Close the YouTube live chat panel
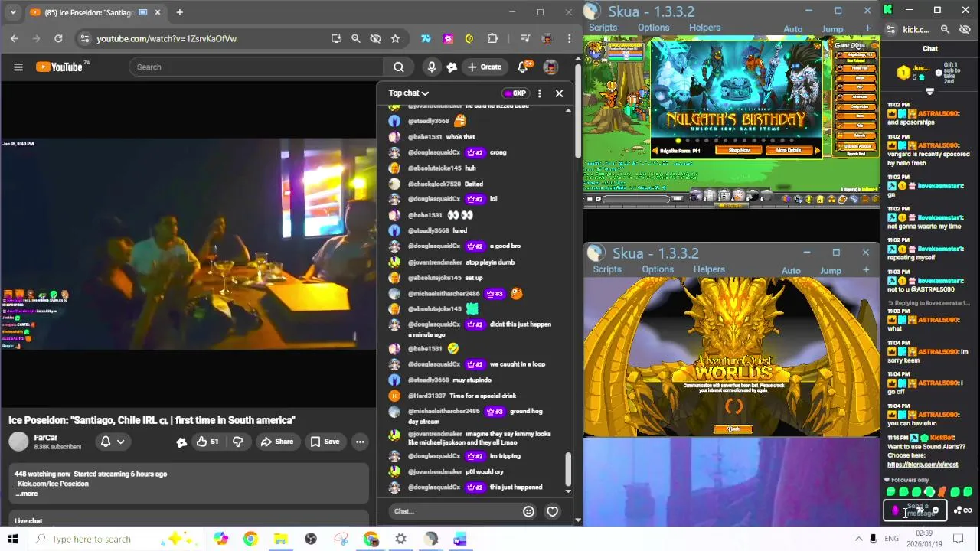 [559, 93]
